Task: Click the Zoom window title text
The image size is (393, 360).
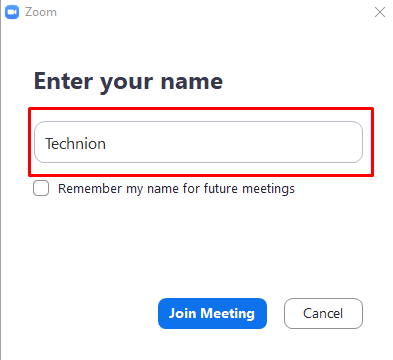Action: pyautogui.click(x=41, y=12)
